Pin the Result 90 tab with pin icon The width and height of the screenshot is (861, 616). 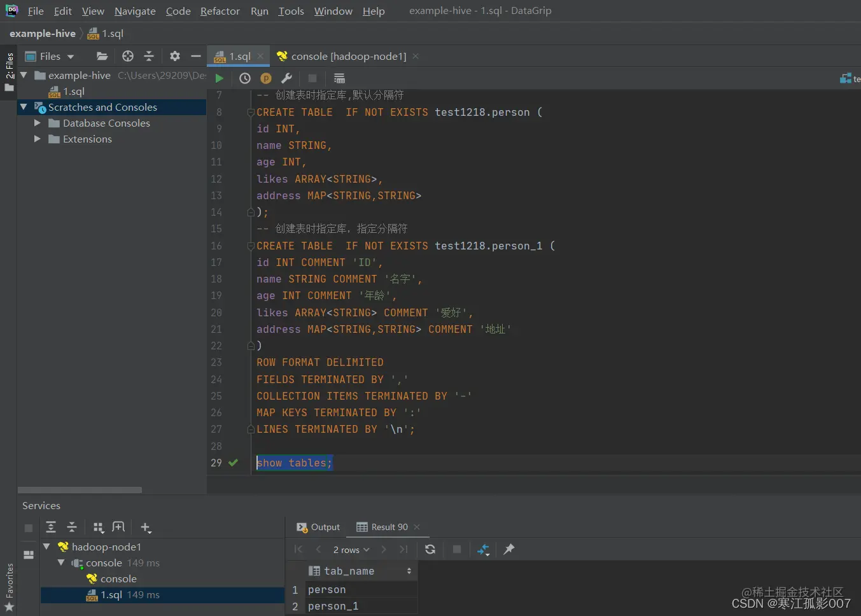pyautogui.click(x=509, y=549)
